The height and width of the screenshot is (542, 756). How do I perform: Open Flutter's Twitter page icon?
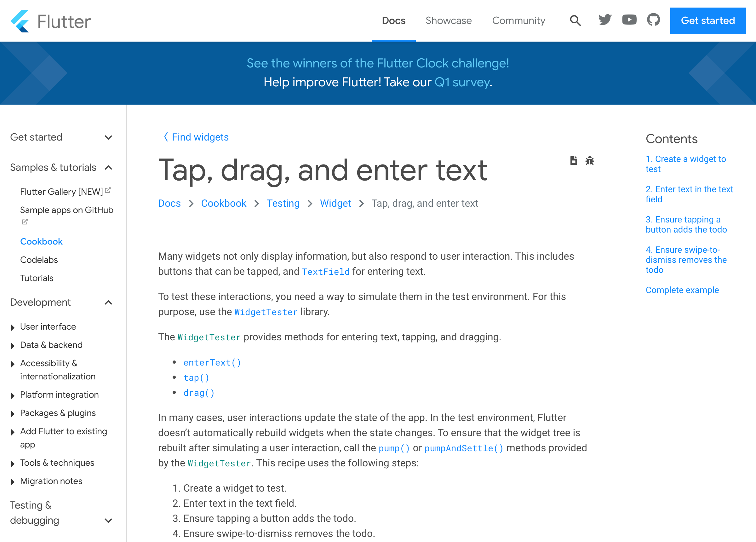pyautogui.click(x=605, y=20)
